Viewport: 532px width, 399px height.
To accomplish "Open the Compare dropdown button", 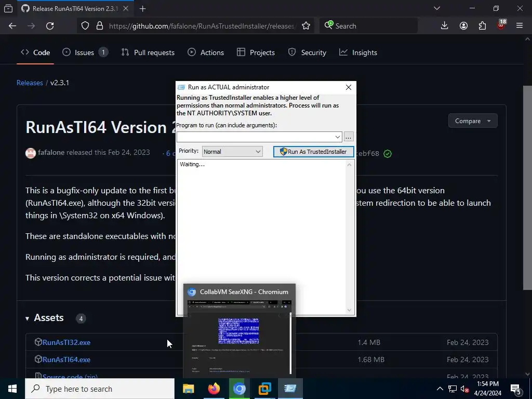I will tap(473, 121).
